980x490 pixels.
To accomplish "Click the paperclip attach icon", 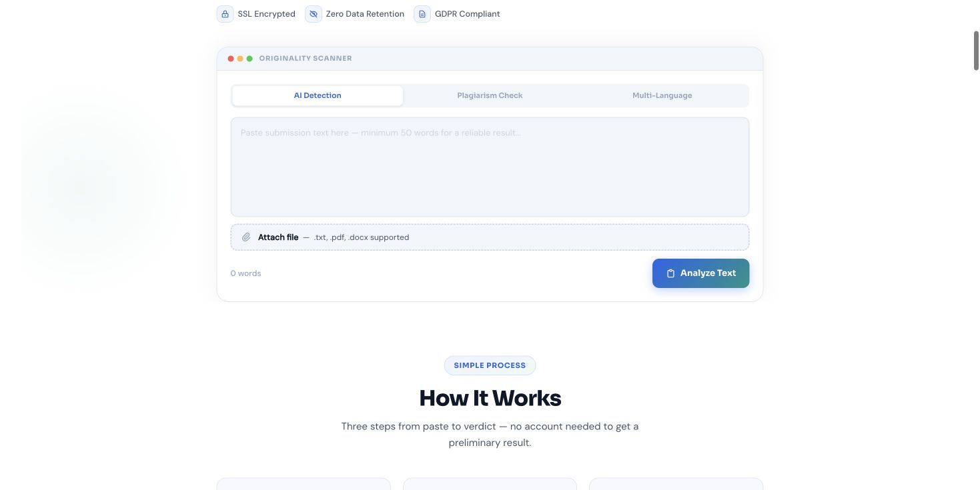I will click(x=246, y=237).
